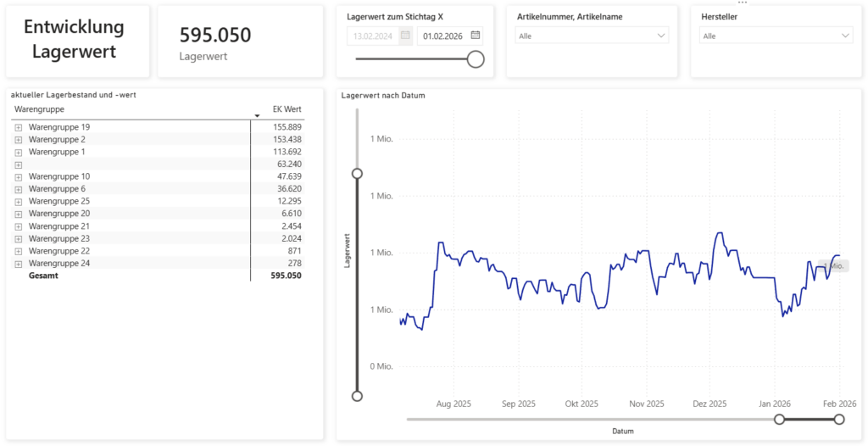Screen dimensions: 868x446
Task: Expand the unnamed row with value 63.240
Action: [18, 164]
